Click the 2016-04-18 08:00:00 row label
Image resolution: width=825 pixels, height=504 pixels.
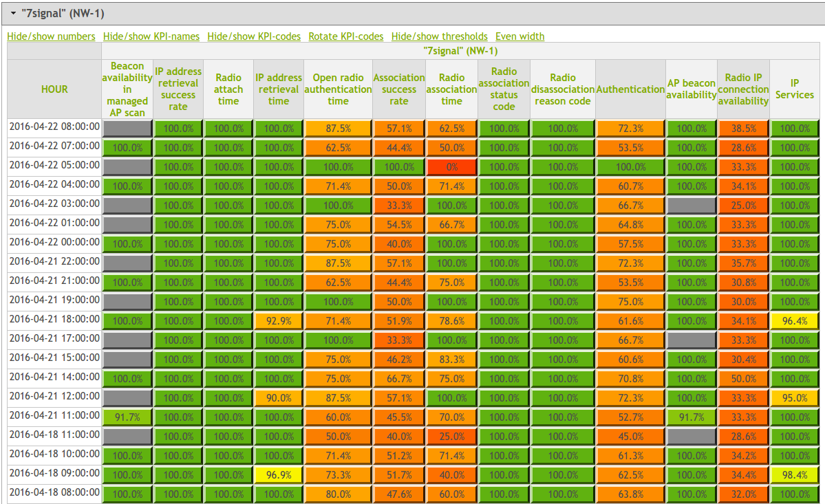(x=54, y=492)
